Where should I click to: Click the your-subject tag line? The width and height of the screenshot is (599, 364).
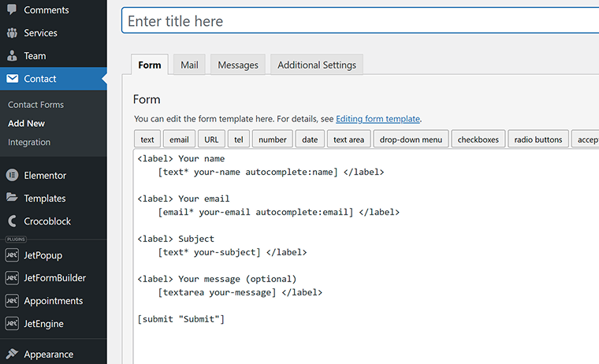coord(233,252)
